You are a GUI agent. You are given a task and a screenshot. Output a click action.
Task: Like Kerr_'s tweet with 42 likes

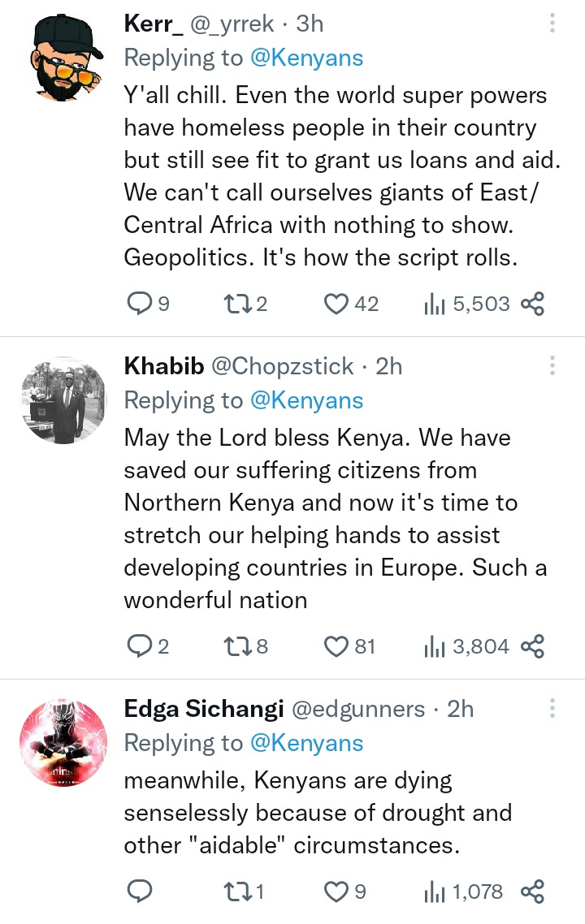[x=336, y=304]
